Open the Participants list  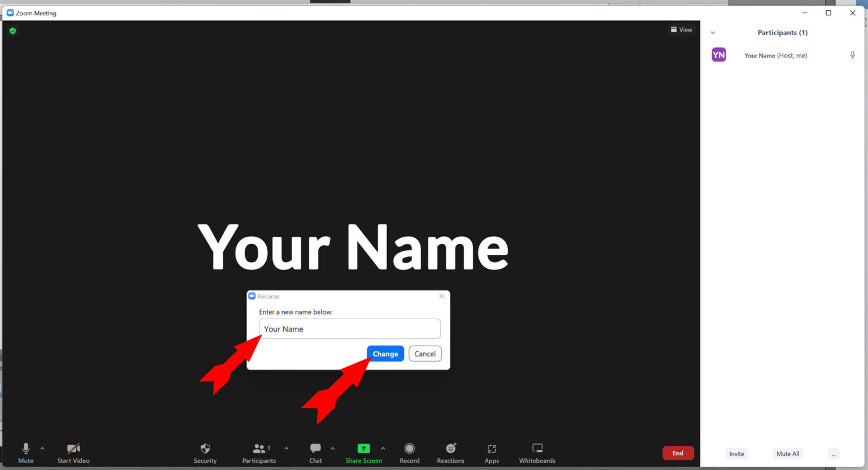click(x=258, y=452)
